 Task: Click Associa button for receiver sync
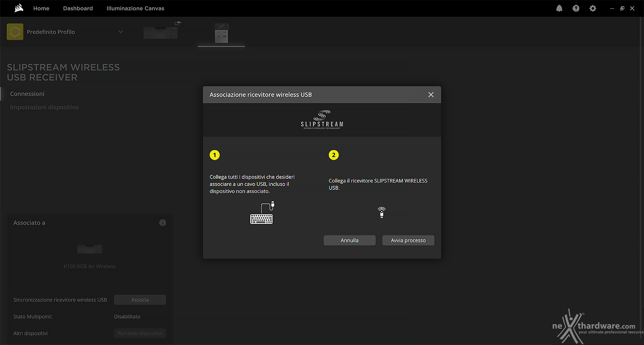pyautogui.click(x=140, y=300)
